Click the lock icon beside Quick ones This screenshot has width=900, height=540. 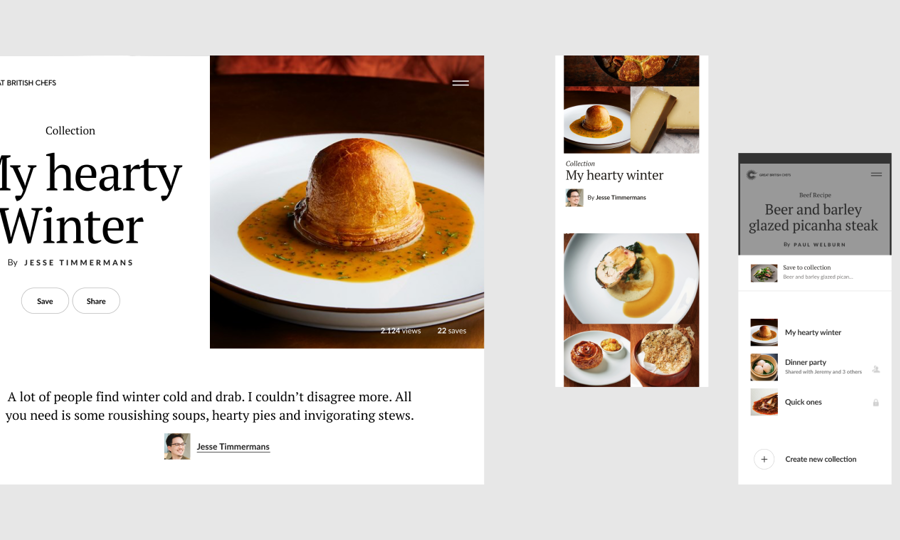(x=876, y=403)
